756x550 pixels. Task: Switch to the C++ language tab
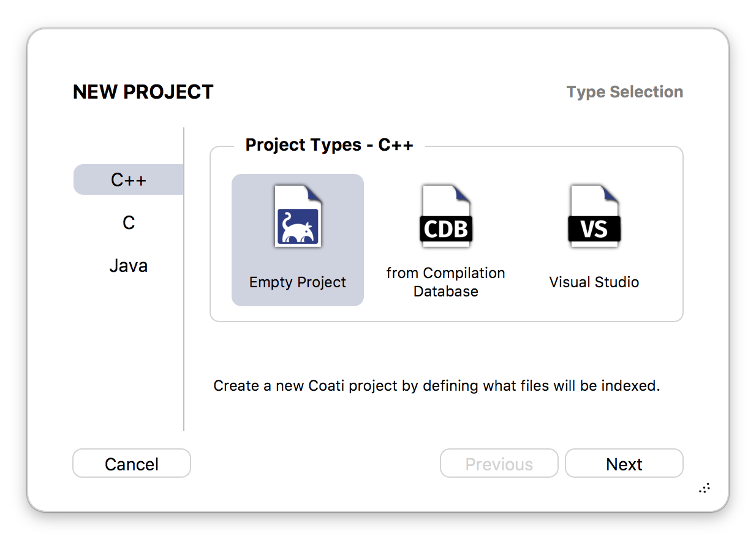click(129, 179)
